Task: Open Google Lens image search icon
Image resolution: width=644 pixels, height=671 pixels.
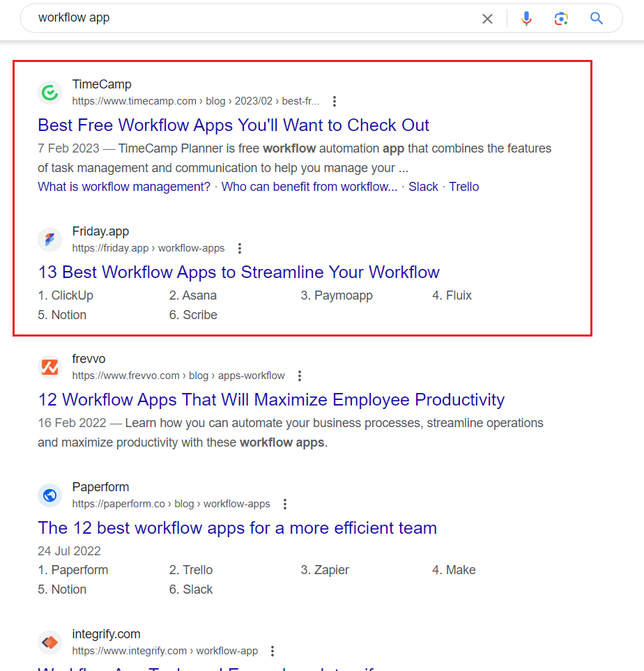Action: [x=561, y=19]
